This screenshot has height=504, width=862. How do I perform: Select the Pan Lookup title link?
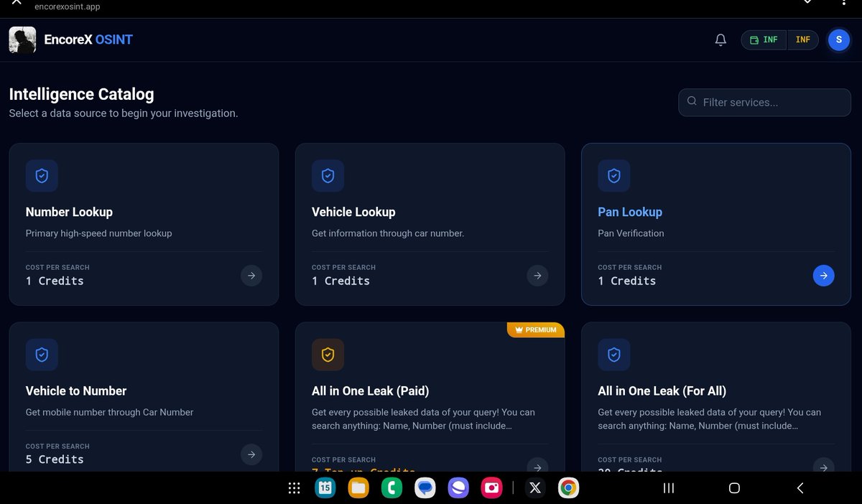point(630,212)
